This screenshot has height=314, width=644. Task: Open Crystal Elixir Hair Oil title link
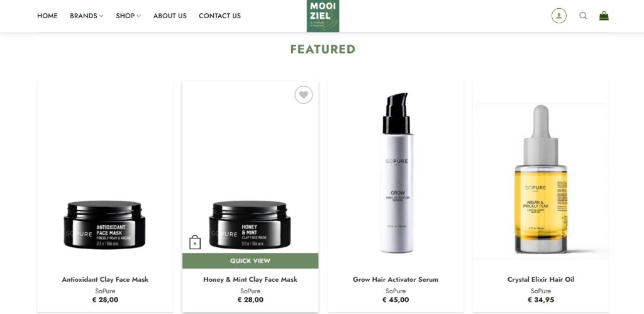click(x=540, y=279)
